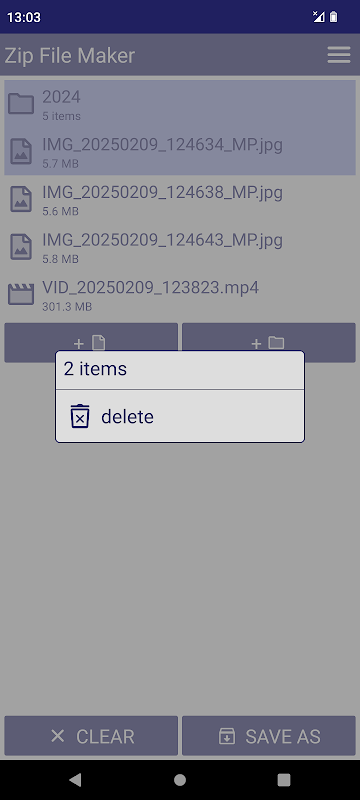Tap Android recent apps square button

[284, 779]
